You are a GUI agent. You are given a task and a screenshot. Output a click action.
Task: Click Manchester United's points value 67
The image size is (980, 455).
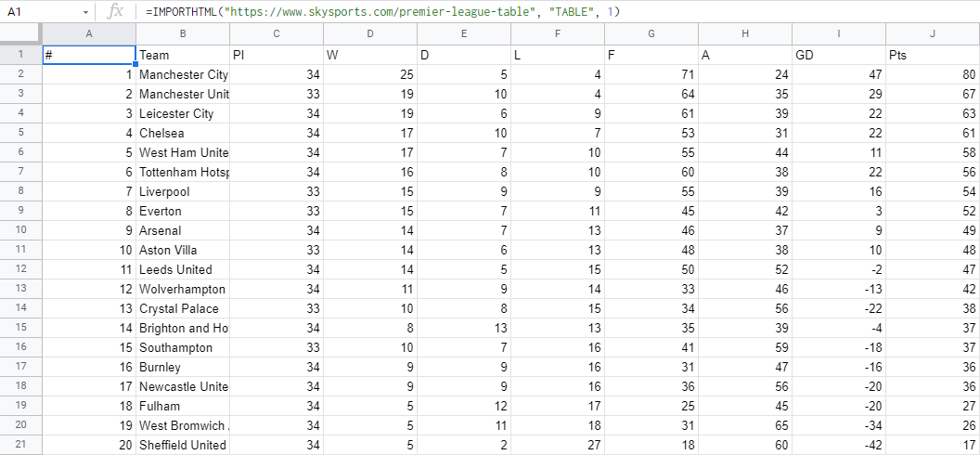point(933,94)
